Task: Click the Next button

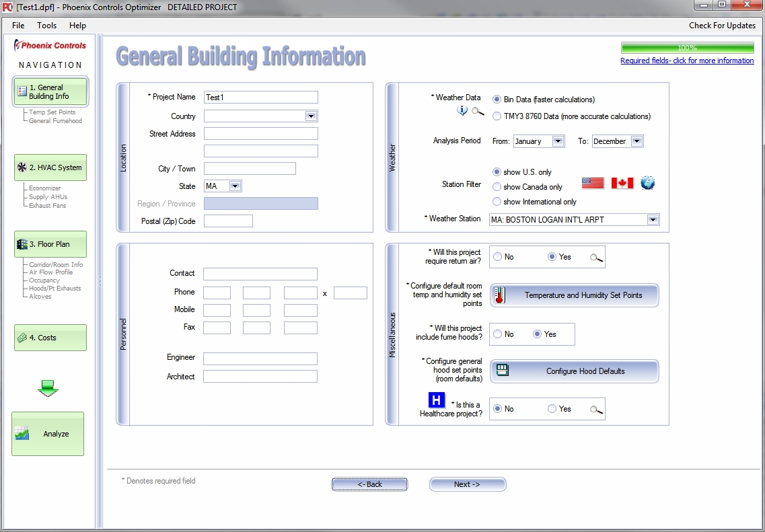Action: [468, 484]
